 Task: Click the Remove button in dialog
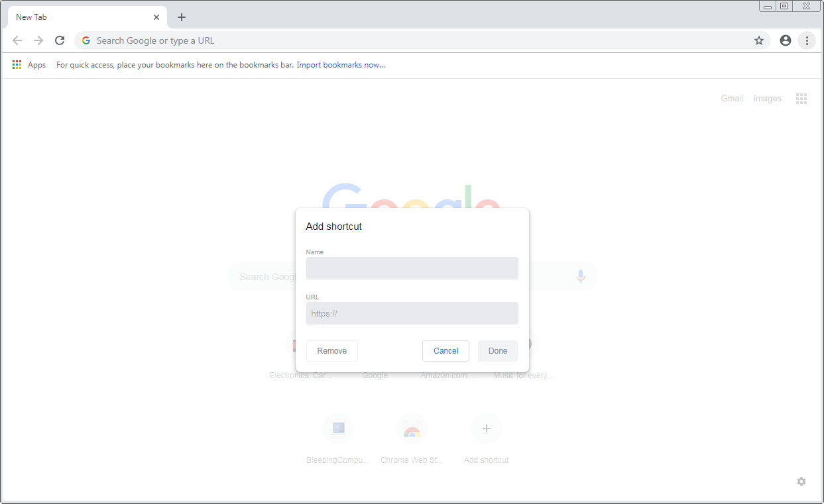(x=332, y=351)
